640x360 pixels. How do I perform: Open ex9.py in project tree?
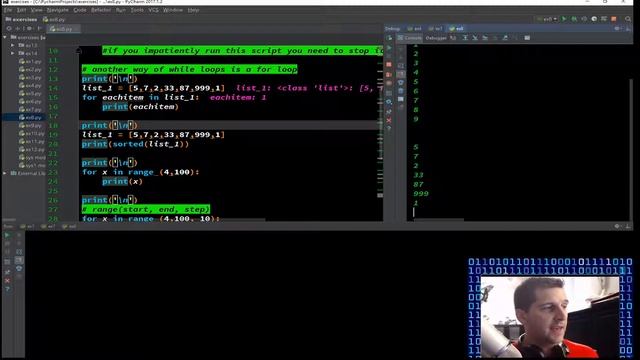coord(30,126)
